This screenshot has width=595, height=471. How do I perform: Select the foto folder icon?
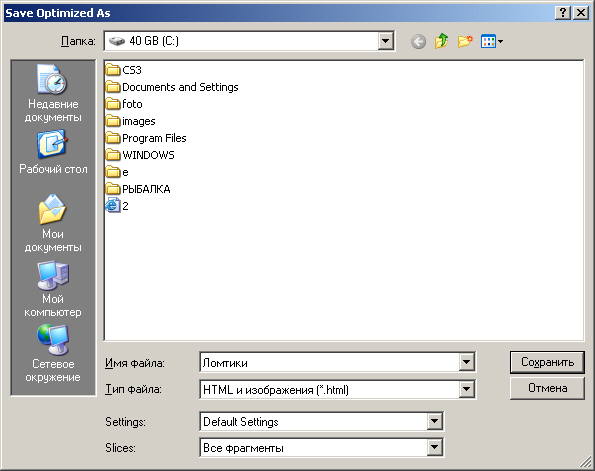point(113,104)
